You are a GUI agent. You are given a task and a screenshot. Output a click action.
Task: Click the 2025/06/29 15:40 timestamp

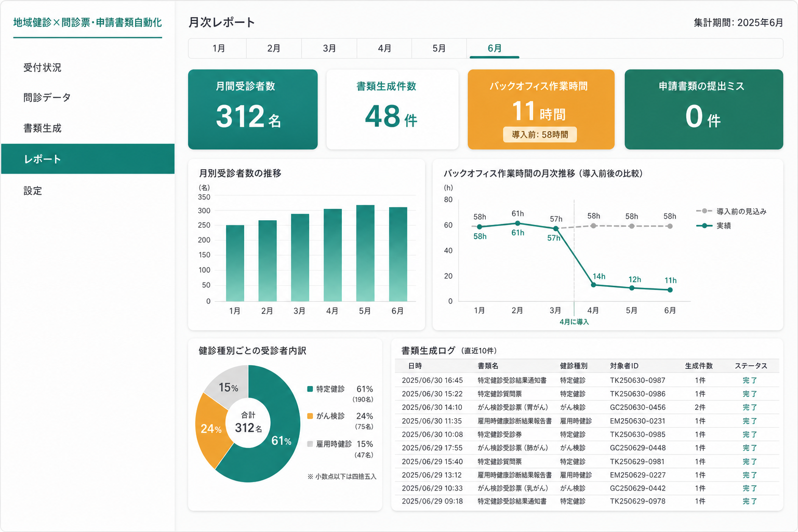click(432, 461)
